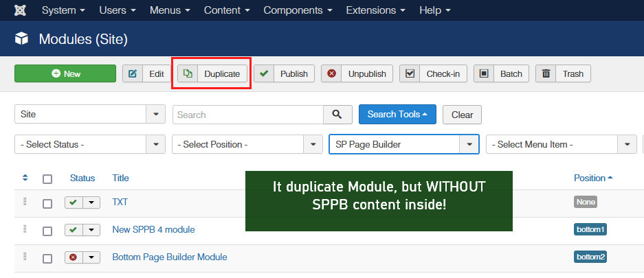
Task: Open the Select Status dropdown
Action: tap(89, 145)
